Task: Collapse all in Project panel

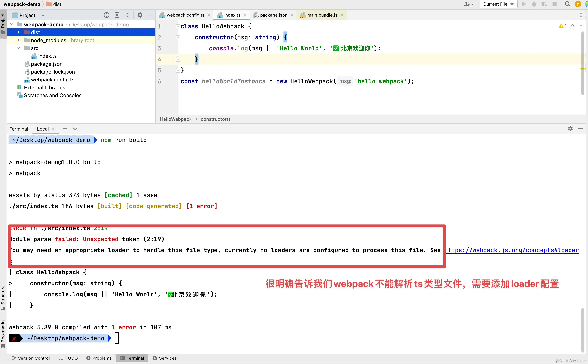Action: 127,15
